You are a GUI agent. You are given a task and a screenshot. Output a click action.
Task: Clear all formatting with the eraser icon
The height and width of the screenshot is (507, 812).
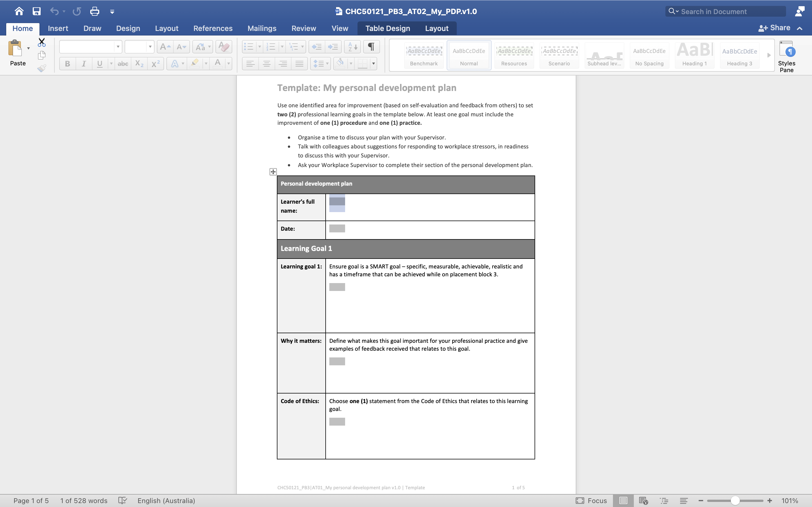[x=224, y=46]
